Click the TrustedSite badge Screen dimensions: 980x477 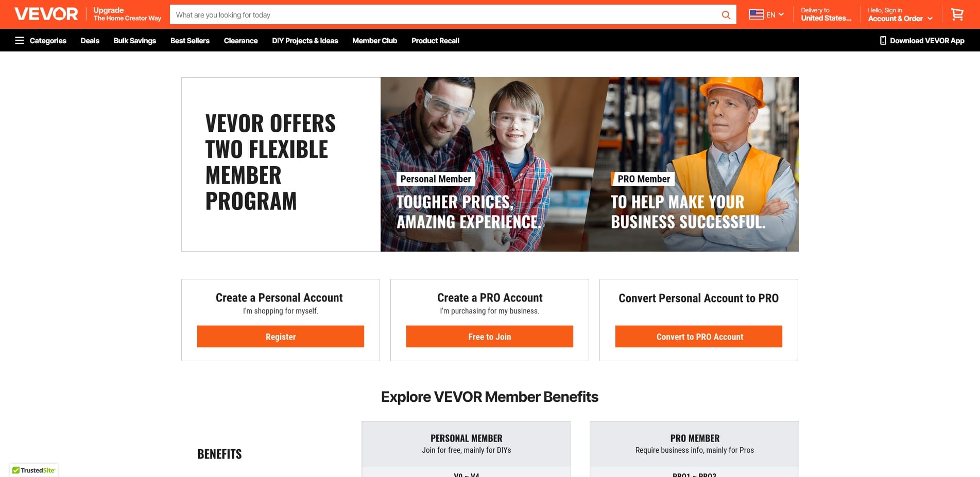34,470
